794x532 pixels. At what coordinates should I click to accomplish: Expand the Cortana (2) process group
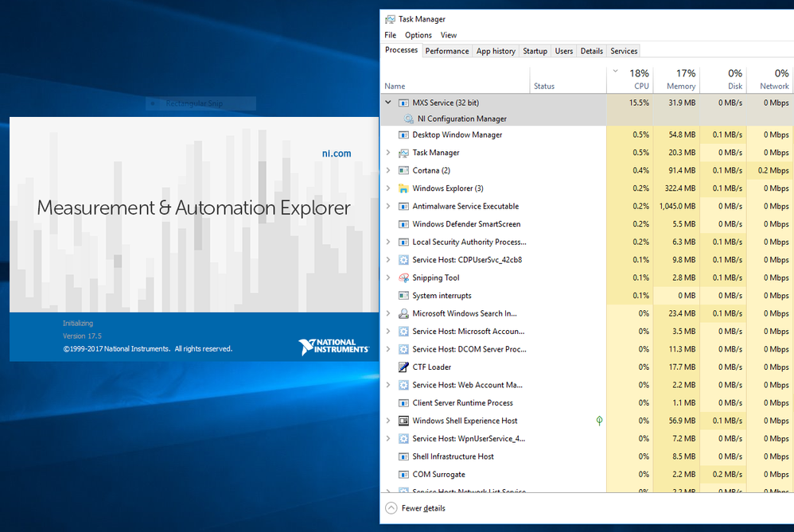[x=388, y=170]
